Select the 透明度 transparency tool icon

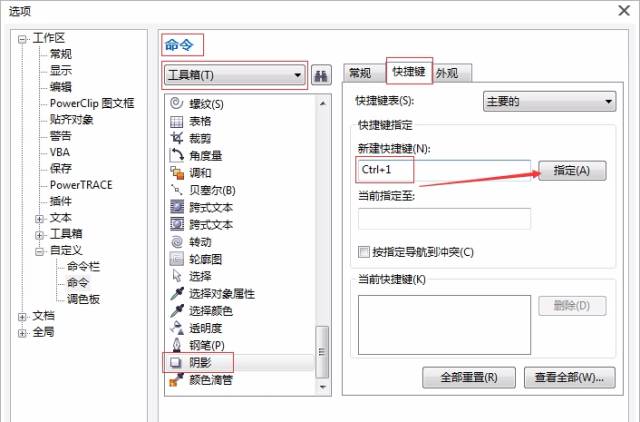[x=177, y=327]
